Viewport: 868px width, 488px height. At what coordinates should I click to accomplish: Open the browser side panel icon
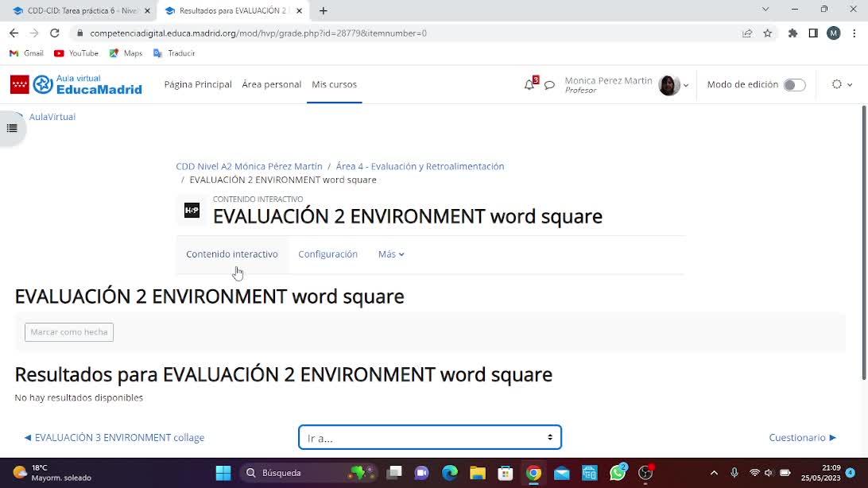point(813,33)
